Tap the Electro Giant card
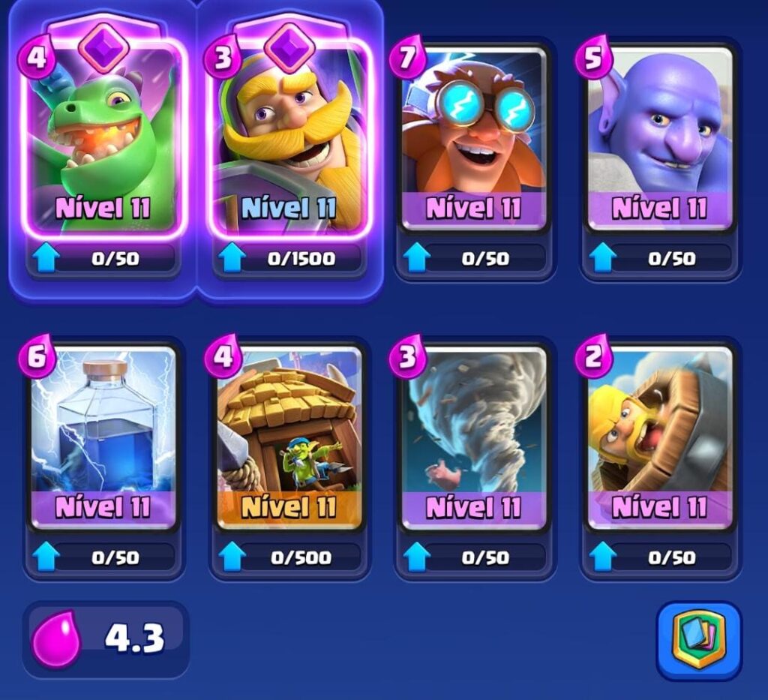Viewport: 768px width, 700px height. coord(474,138)
